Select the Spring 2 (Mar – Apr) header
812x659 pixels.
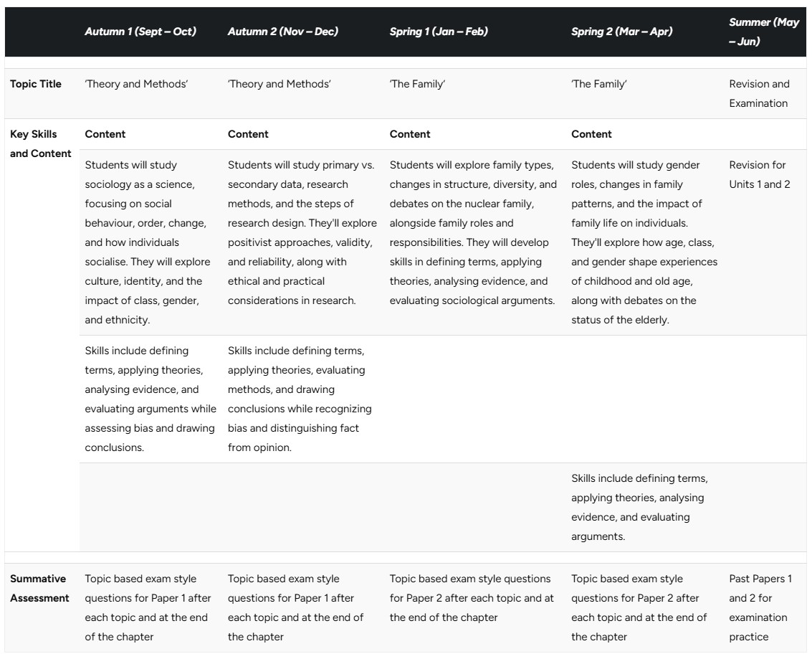click(x=621, y=32)
